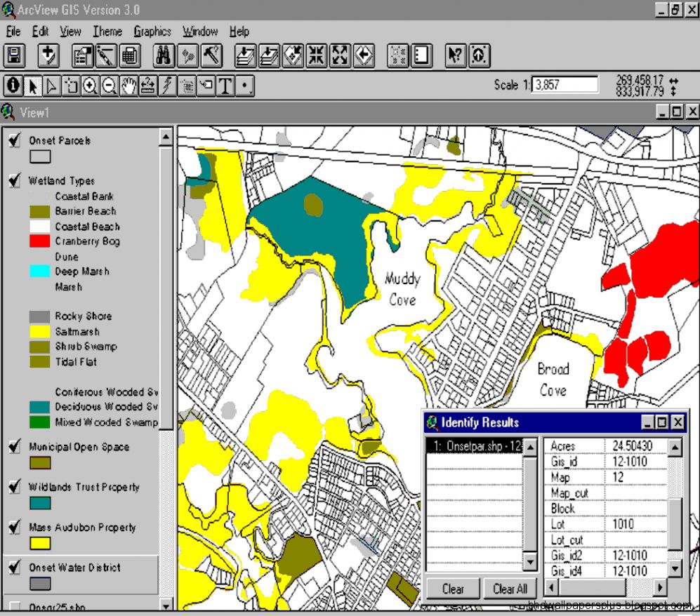
Task: Select the Pointer arrow tool
Action: pos(33,86)
